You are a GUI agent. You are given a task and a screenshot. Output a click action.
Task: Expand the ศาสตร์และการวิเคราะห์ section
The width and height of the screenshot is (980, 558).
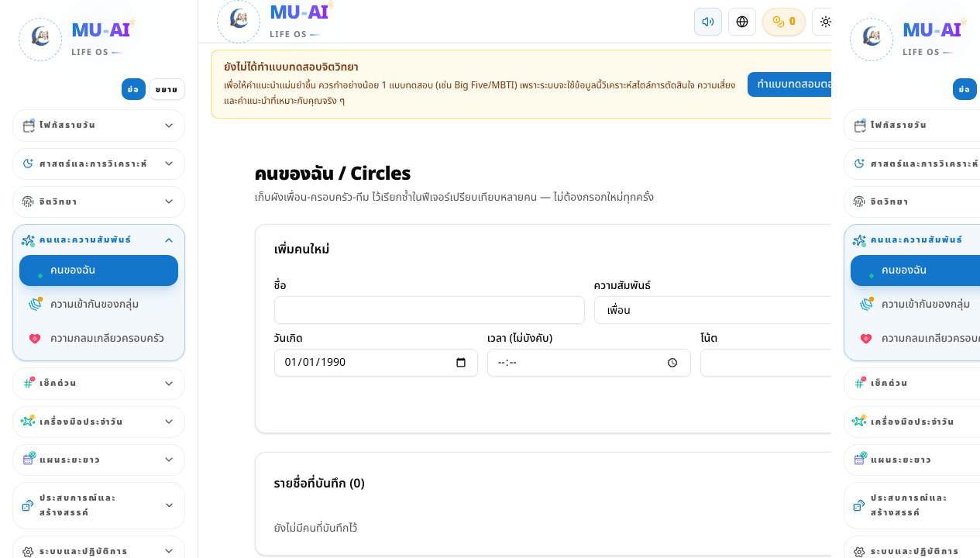tap(98, 164)
